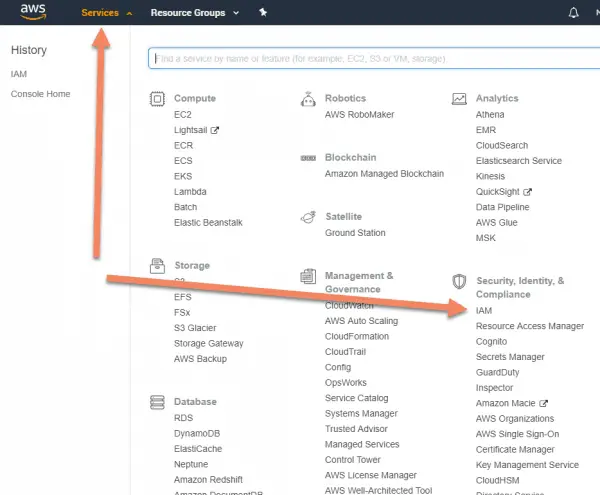Image resolution: width=600 pixels, height=495 pixels.
Task: Click the Blockchain category icon
Action: click(x=308, y=158)
